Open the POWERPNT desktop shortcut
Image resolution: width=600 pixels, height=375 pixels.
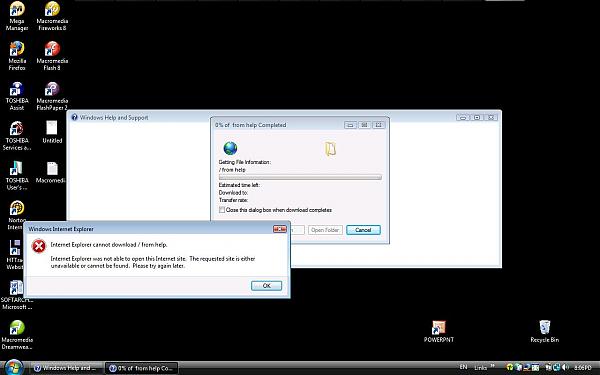click(x=439, y=331)
